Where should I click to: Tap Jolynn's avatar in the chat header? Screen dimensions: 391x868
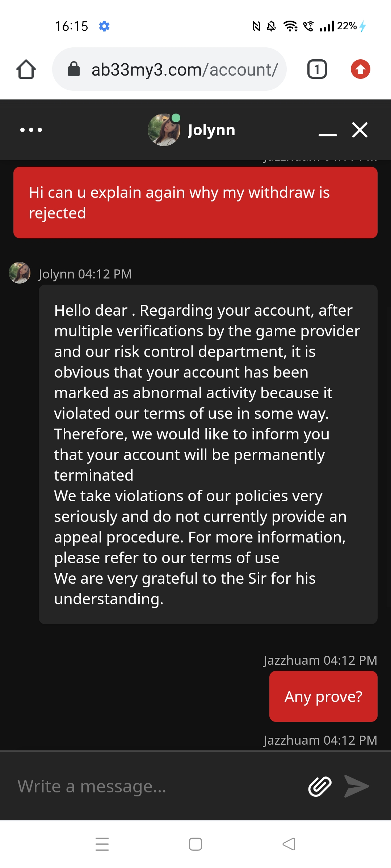(164, 130)
